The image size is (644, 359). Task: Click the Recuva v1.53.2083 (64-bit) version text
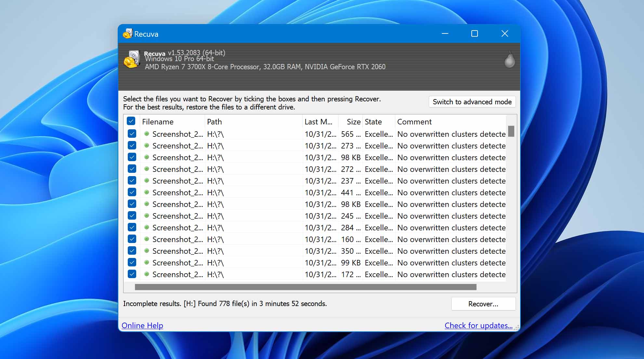[184, 53]
